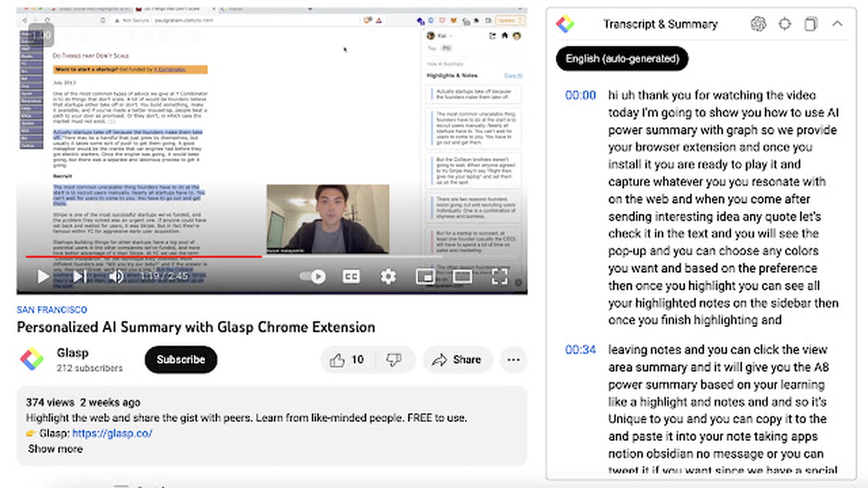Toggle the autoplay switch
Viewport: 868px width, 488px height.
point(312,277)
